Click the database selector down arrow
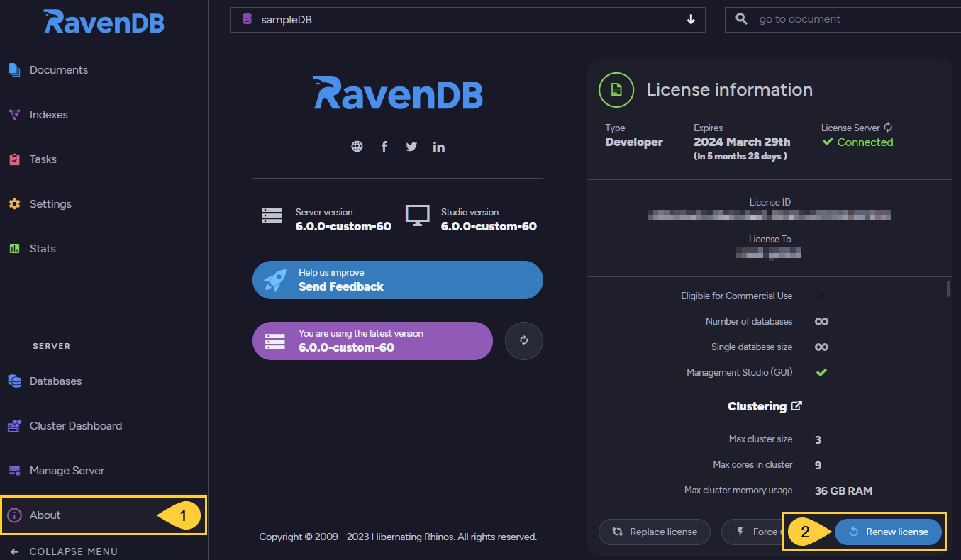The image size is (961, 560). [x=691, y=20]
